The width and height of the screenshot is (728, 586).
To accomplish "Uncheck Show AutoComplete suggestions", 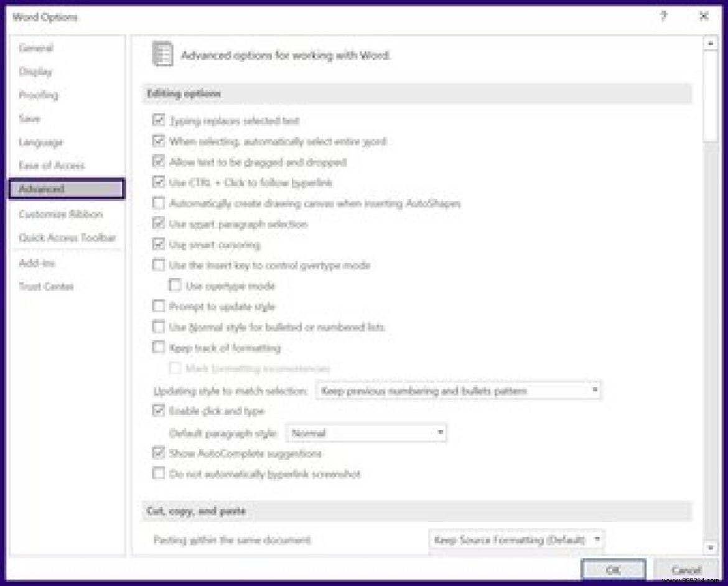I will click(159, 453).
